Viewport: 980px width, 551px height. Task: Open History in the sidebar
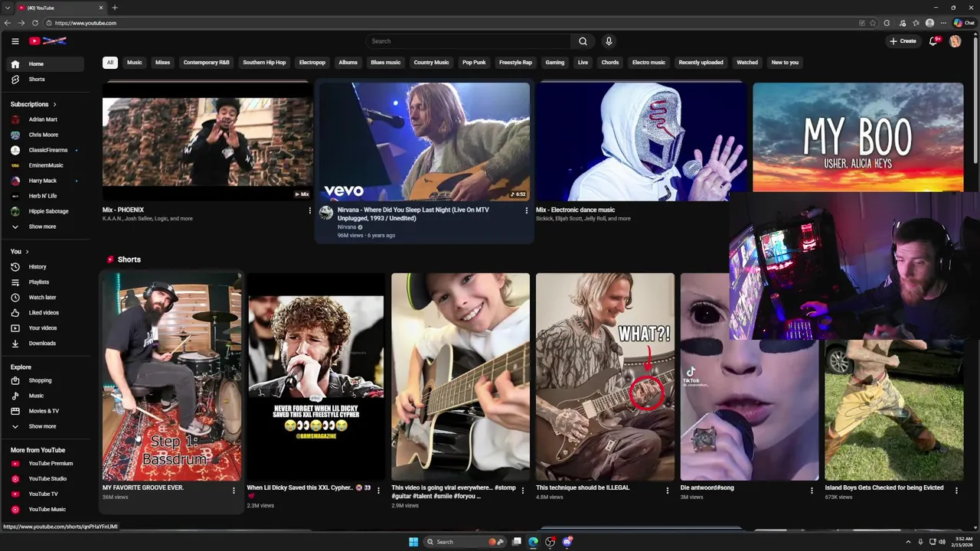pos(44,267)
